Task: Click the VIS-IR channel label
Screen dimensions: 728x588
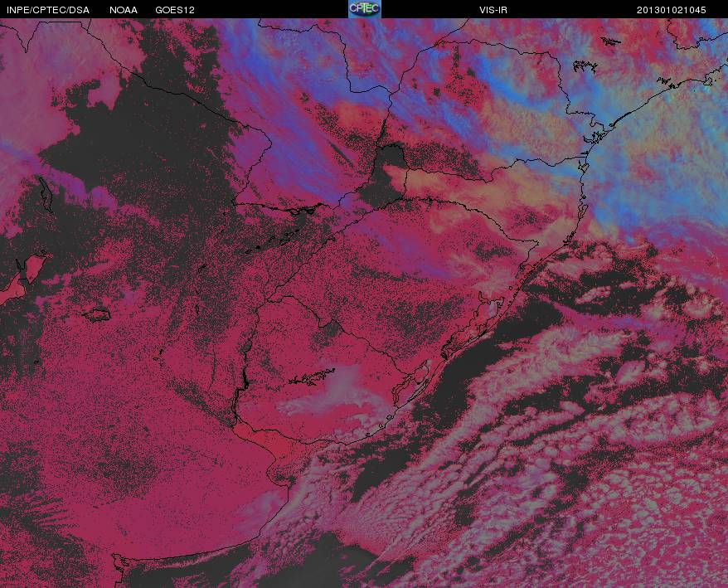Action: [x=493, y=10]
